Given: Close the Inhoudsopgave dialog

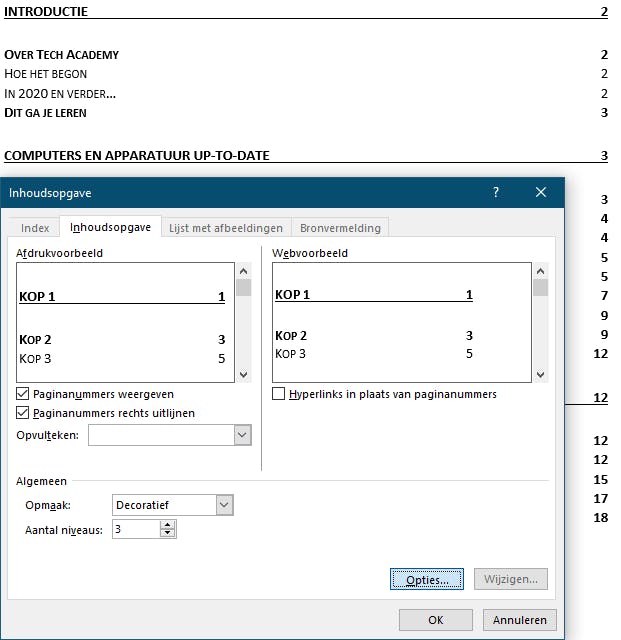Looking at the screenshot, I should 541,192.
